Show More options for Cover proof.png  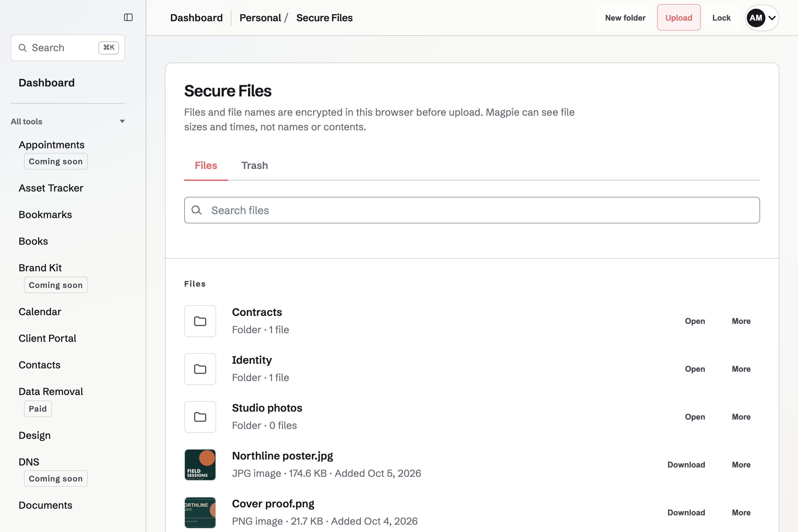(x=741, y=512)
